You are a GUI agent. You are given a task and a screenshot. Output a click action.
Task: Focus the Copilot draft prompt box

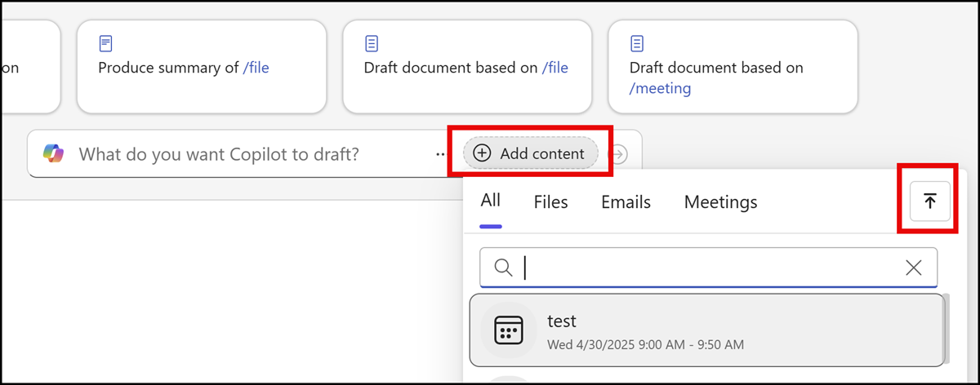(x=335, y=153)
